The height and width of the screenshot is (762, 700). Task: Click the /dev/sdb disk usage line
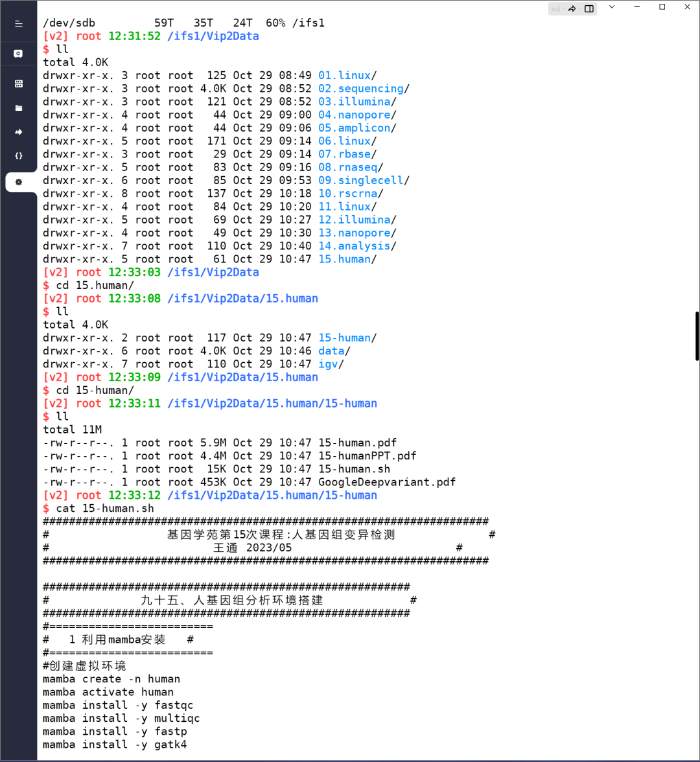coord(184,23)
